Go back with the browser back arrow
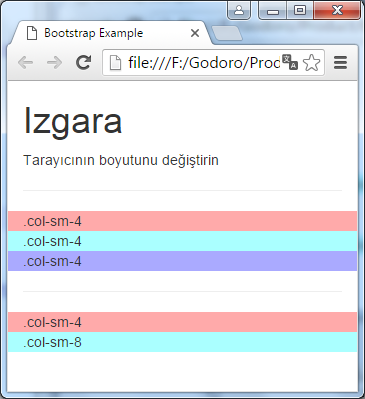Screen dimensions: 365x399 (x=25, y=62)
